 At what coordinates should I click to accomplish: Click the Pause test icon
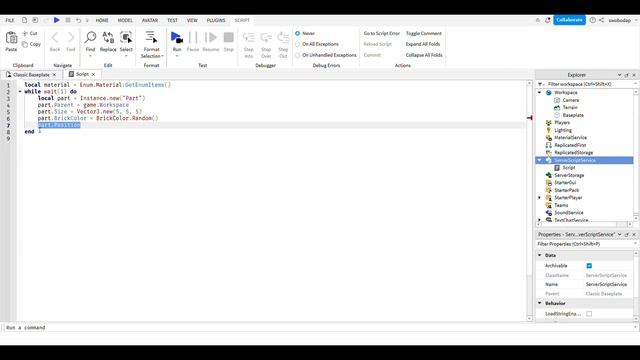tap(193, 38)
